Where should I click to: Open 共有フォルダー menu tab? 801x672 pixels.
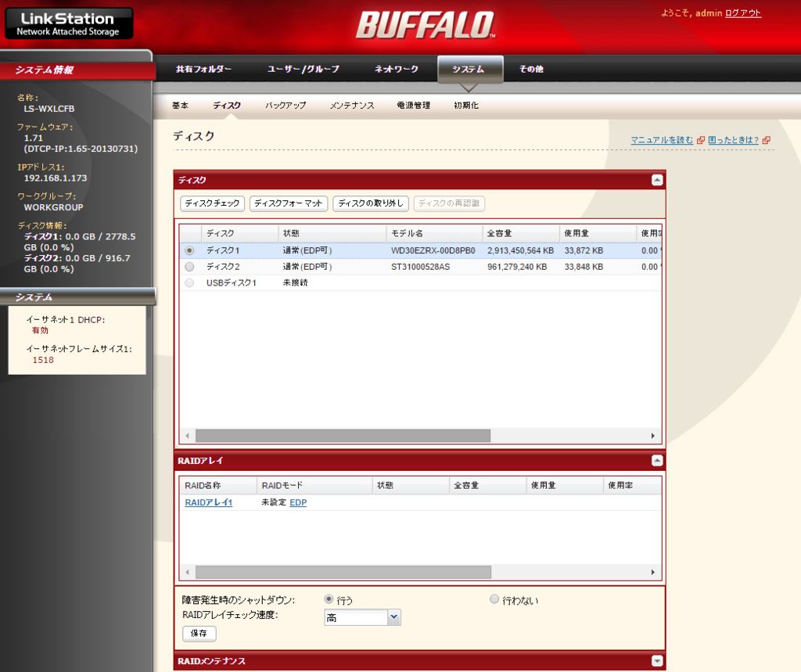tap(203, 69)
